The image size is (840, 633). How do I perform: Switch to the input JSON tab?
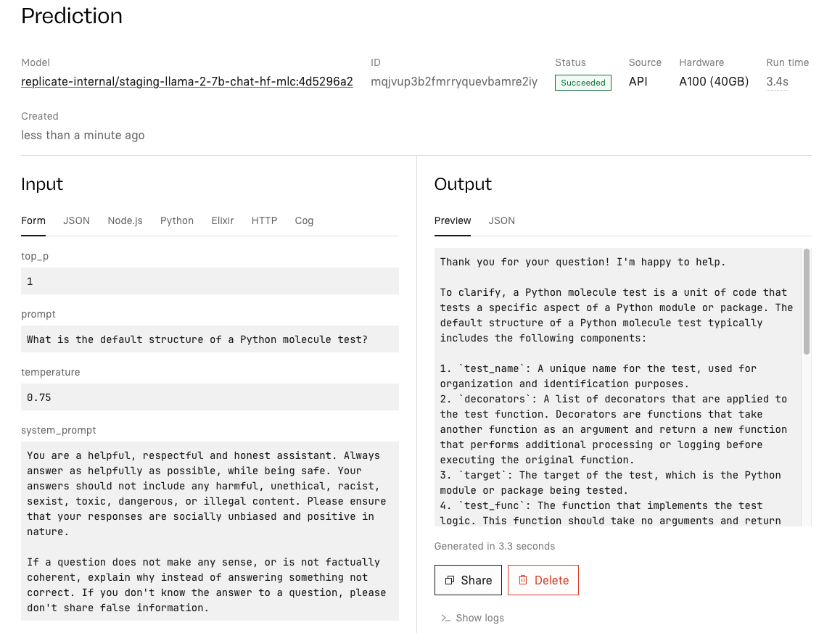click(77, 220)
